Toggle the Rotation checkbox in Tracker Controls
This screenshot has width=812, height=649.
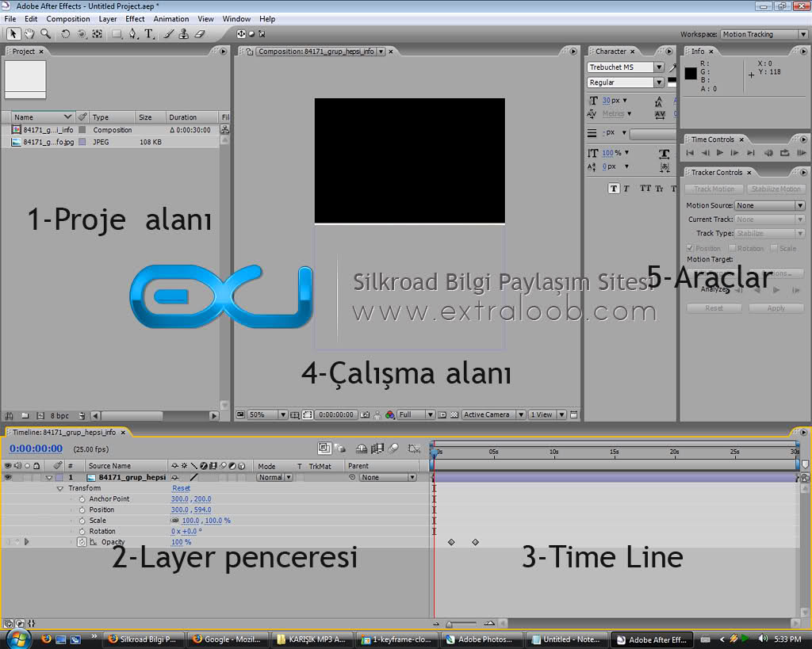point(732,248)
